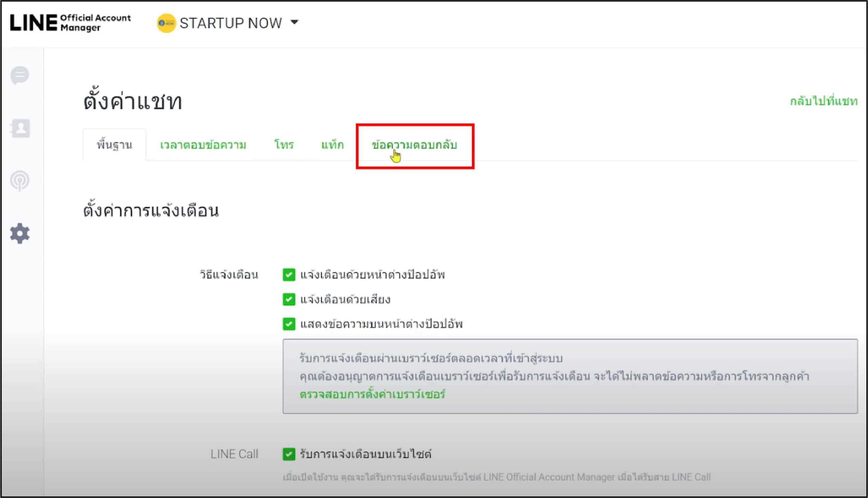Open ตรวจสอบการตั้งค่าเบราว์เซอร์ link
868x498 pixels.
click(373, 394)
